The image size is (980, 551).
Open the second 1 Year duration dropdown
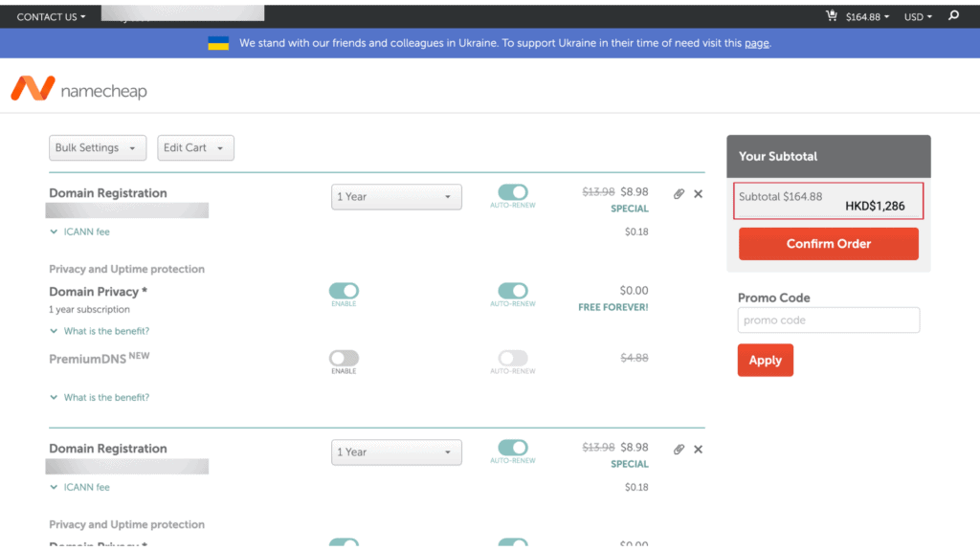tap(396, 452)
